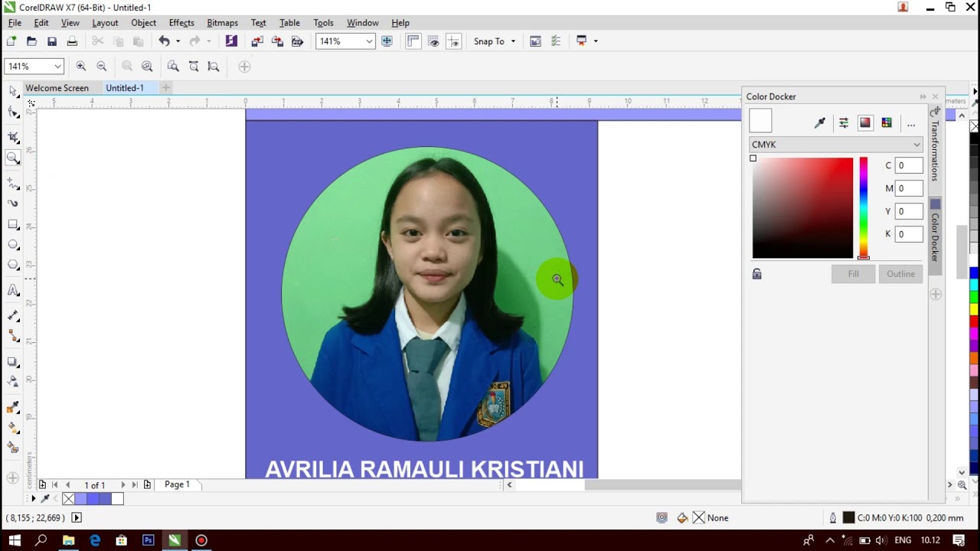Select the Parallel Dimension tool
Image resolution: width=980 pixels, height=551 pixels.
point(13,315)
